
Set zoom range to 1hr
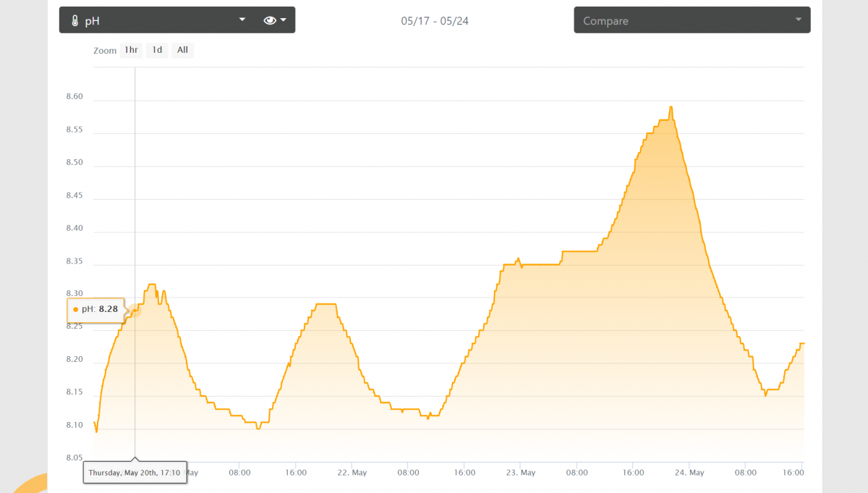[131, 50]
